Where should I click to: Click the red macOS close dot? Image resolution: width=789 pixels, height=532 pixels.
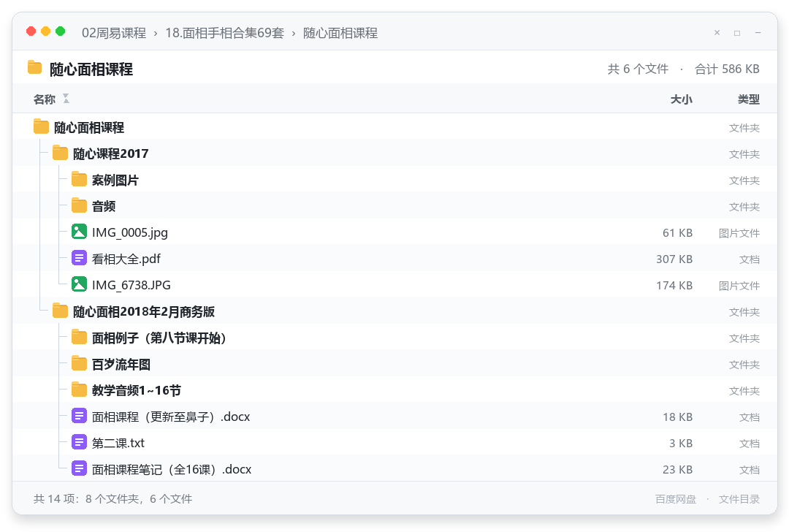coord(31,31)
